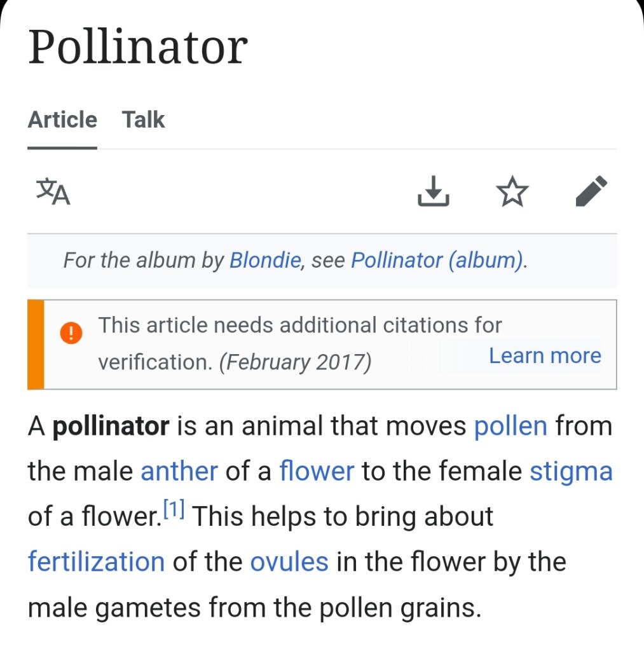Screen dimensions: 644x651
Task: Open the Blondie link
Action: (264, 260)
